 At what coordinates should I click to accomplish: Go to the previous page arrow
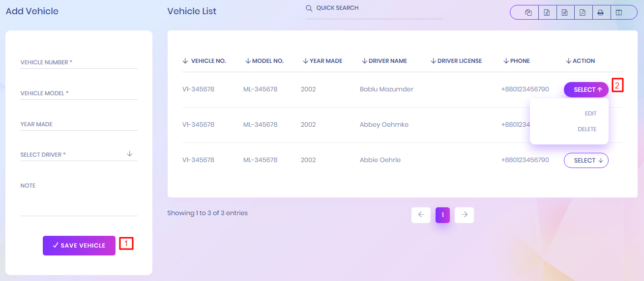point(421,215)
